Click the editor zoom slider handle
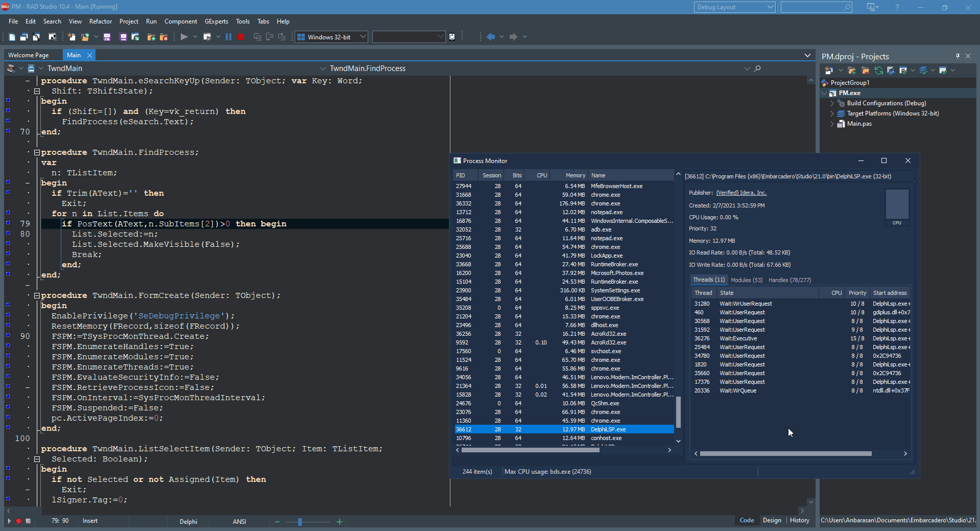The image size is (980, 531). (x=300, y=522)
